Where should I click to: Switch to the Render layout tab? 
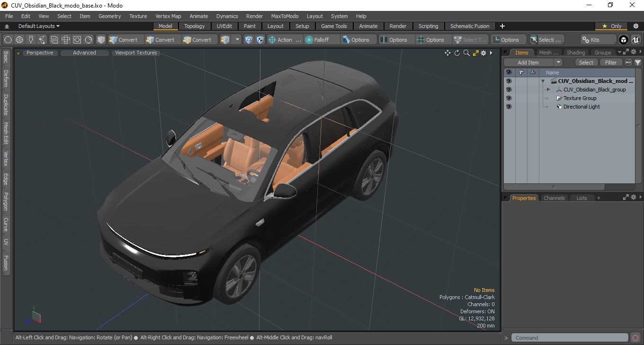coord(398,26)
